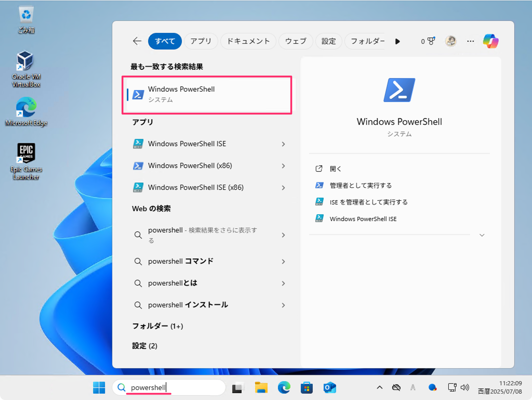Open Windows PowerShell ISE from the app results
532x400 pixels.
pyautogui.click(x=187, y=144)
